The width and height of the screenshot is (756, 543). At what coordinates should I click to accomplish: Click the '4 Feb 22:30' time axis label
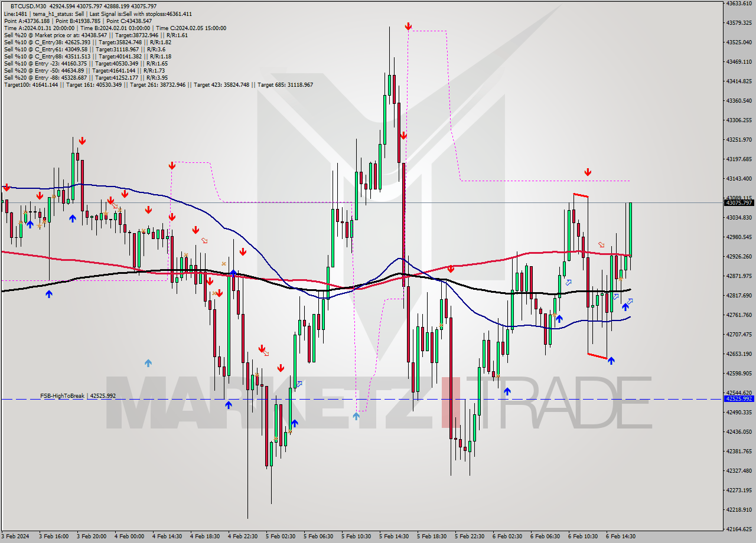[243, 537]
